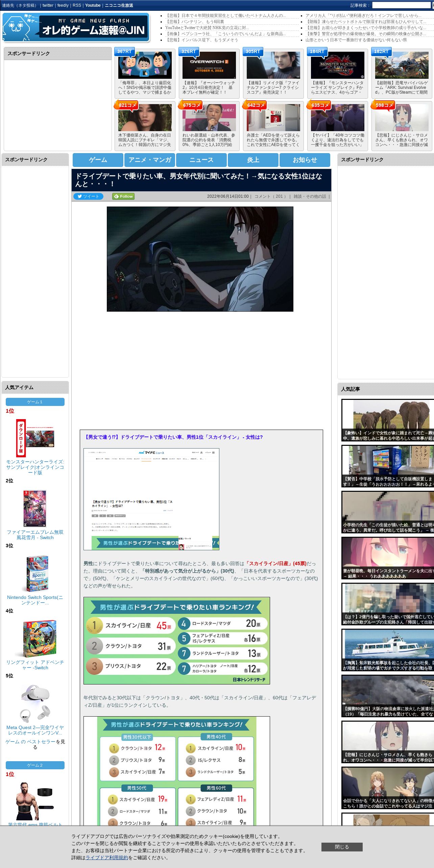Click the Meta Quest 2 headset image
The width and height of the screenshot is (434, 868).
[x=35, y=703]
